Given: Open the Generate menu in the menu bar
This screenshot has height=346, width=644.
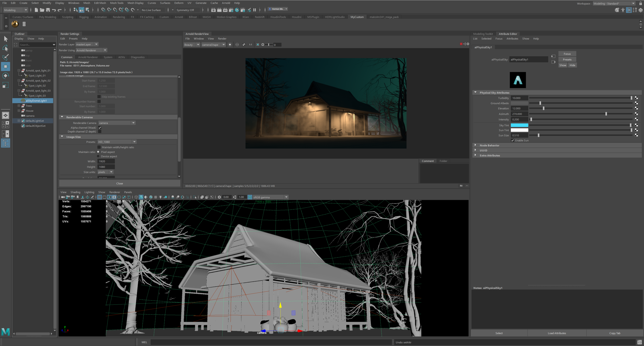Looking at the screenshot, I should tap(201, 3).
